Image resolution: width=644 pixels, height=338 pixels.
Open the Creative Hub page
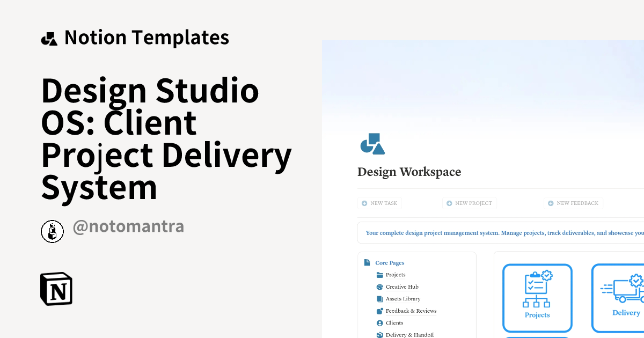402,287
